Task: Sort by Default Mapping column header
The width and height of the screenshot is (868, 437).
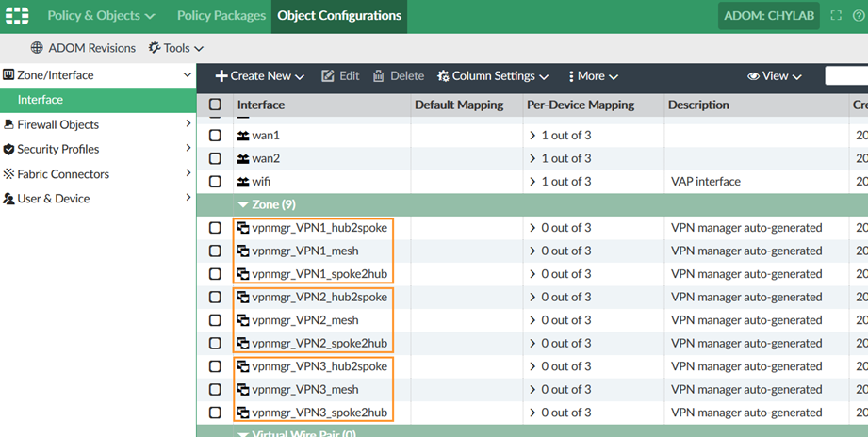Action: (x=459, y=105)
